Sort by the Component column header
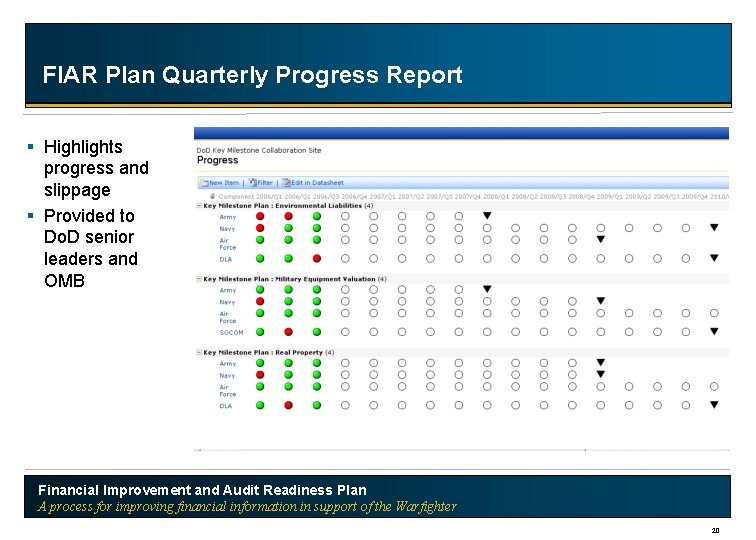Screen dimensions: 756x540 tap(236, 196)
